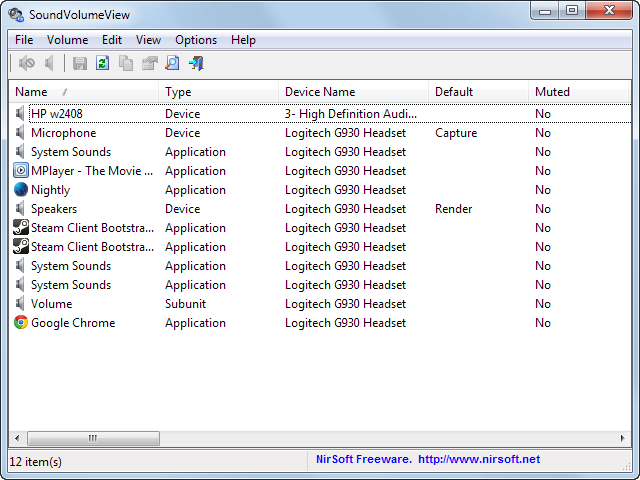Open the Edit menu
The width and height of the screenshot is (640, 480).
coord(112,40)
